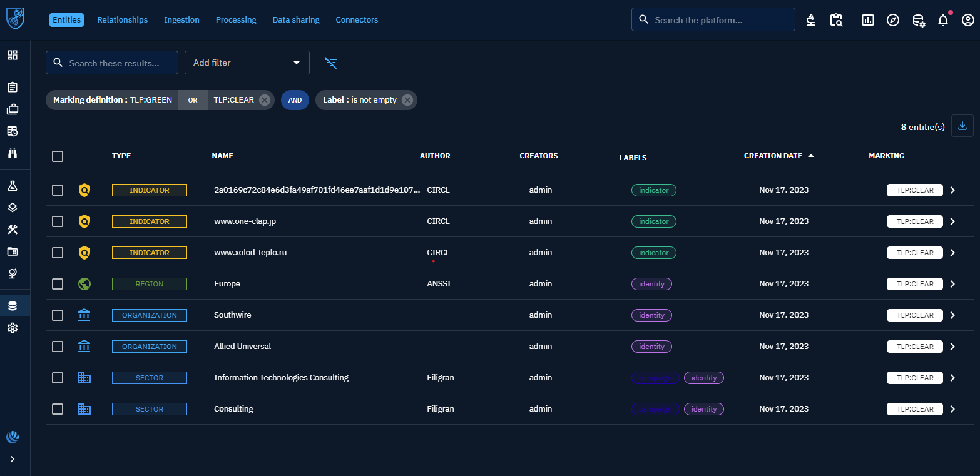Tick the select-all checkbox in header
Screen dimensions: 980x476
(x=58, y=156)
